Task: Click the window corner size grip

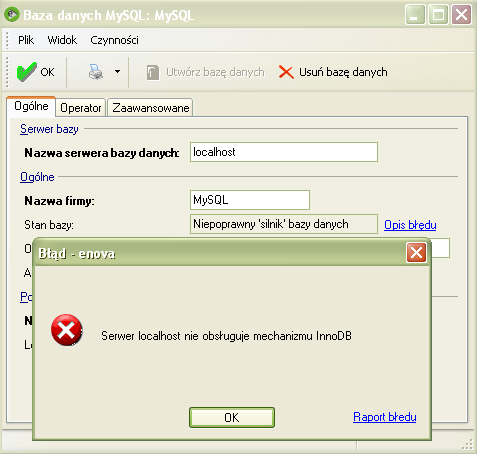Action: [x=468, y=445]
